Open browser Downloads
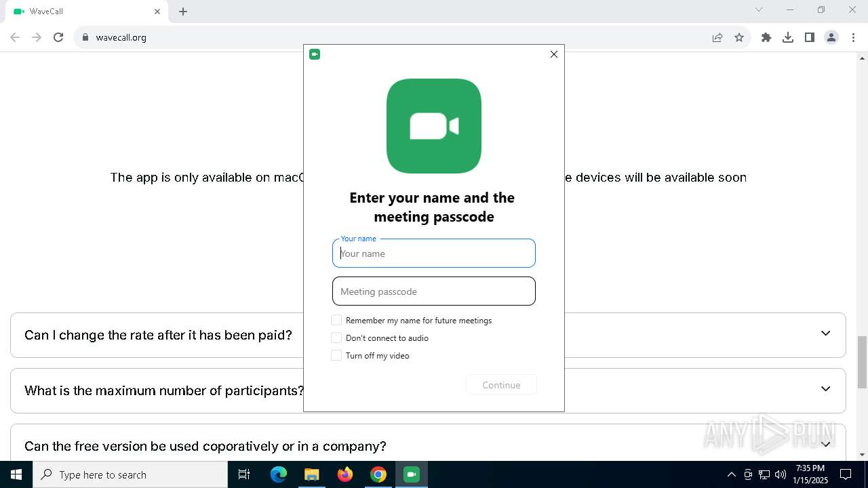 (788, 37)
